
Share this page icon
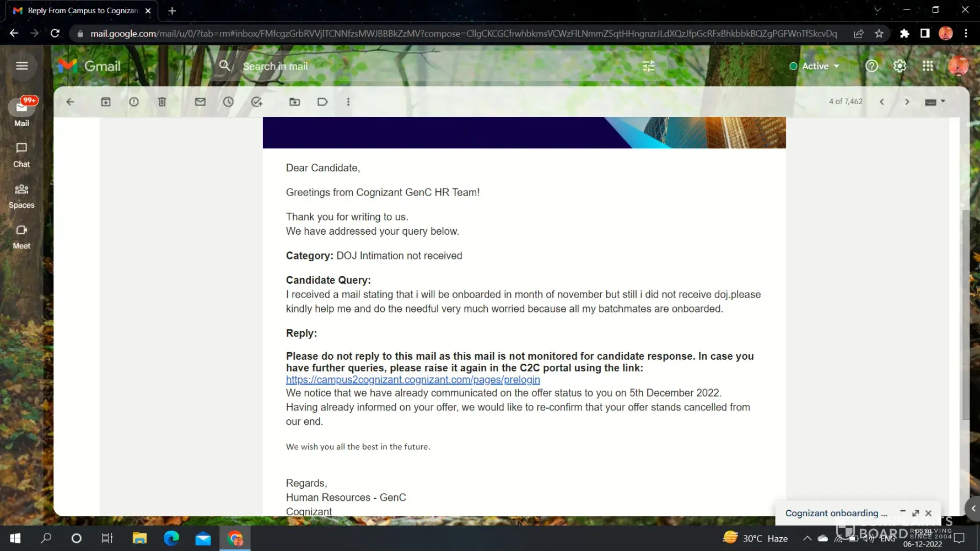859,34
